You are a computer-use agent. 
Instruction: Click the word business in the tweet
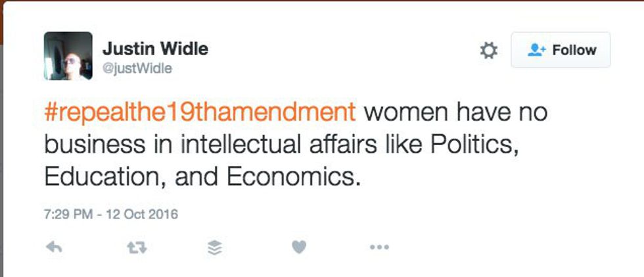[x=89, y=145]
